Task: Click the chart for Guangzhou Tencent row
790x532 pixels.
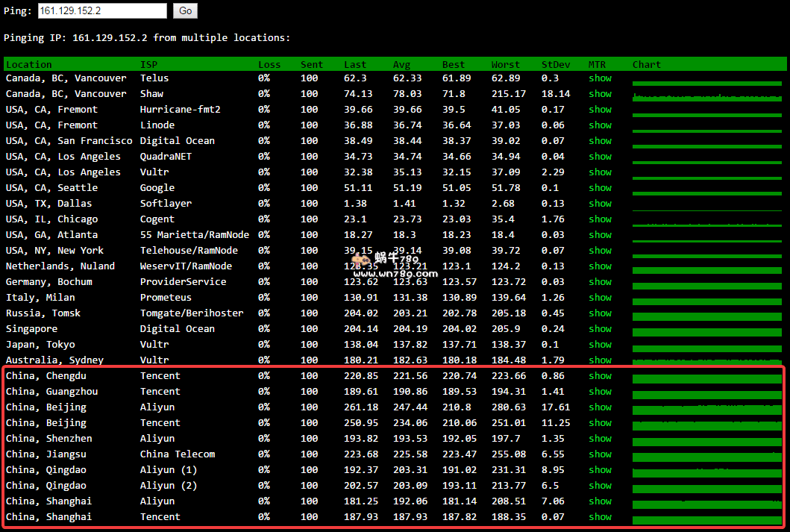Action: [x=706, y=392]
